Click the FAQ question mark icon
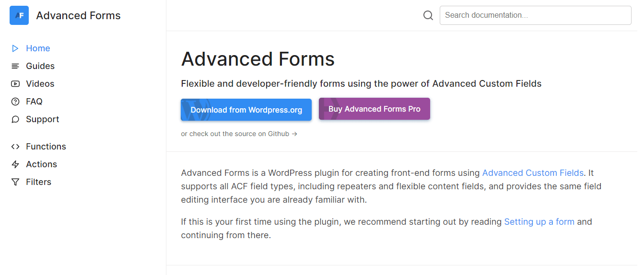 15,102
